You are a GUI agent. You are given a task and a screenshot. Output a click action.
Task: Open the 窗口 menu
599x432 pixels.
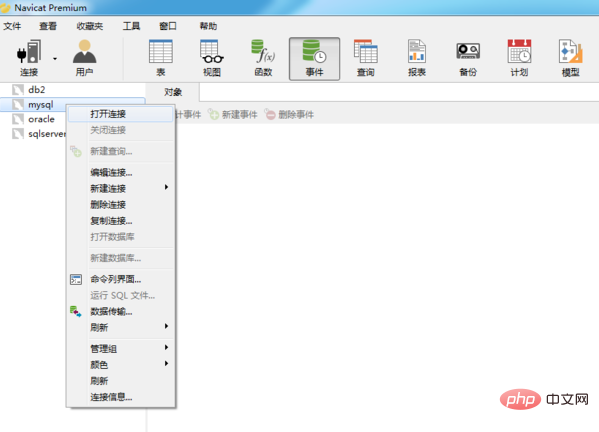[168, 26]
